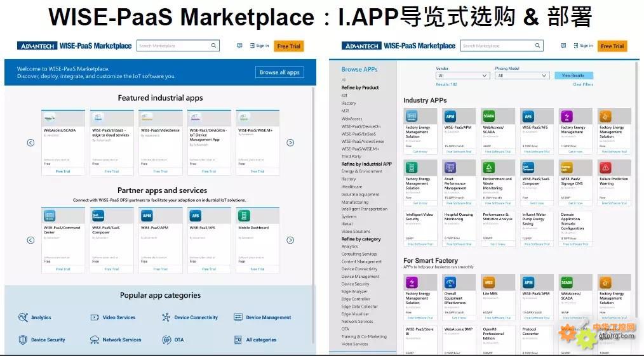This screenshot has height=356, width=644.
Task: Open the Intelligent Video Security app card
Action: click(420, 229)
